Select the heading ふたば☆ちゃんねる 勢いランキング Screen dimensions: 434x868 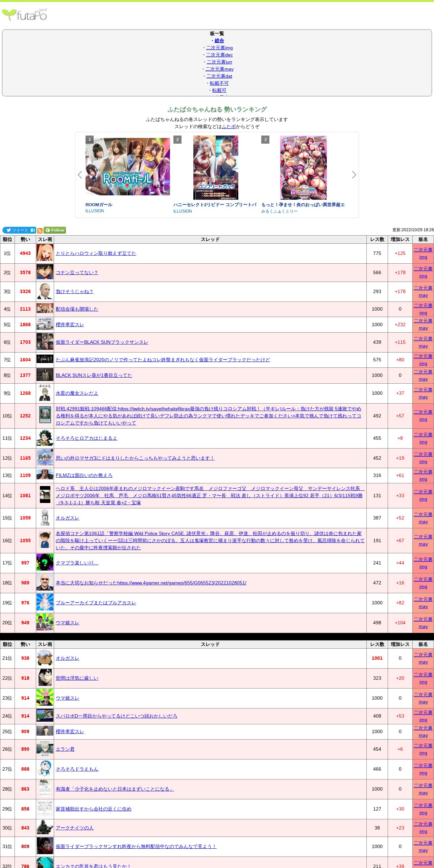[217, 110]
